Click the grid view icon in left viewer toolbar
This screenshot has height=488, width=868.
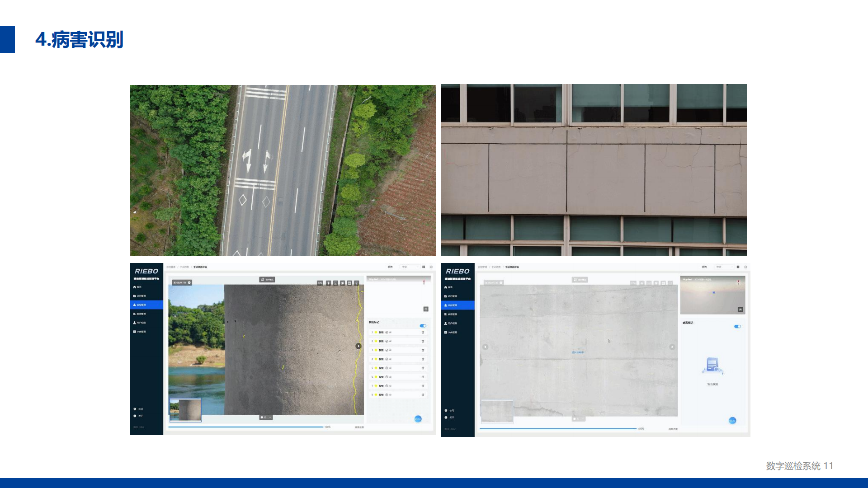[x=349, y=283]
